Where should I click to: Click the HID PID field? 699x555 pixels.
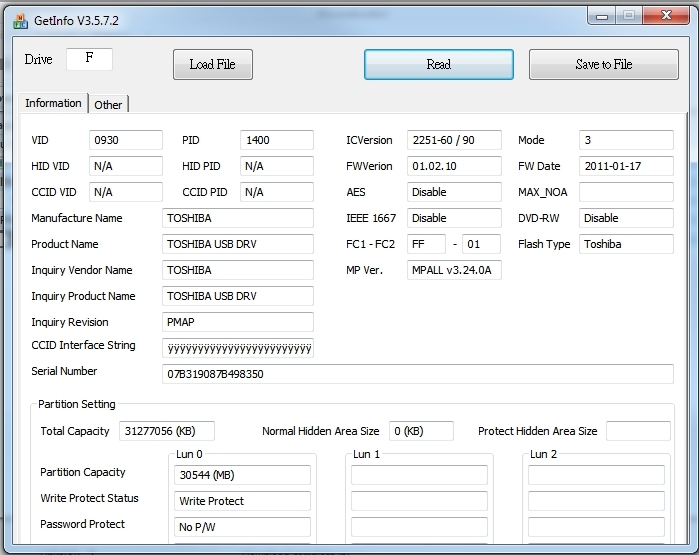pos(276,166)
